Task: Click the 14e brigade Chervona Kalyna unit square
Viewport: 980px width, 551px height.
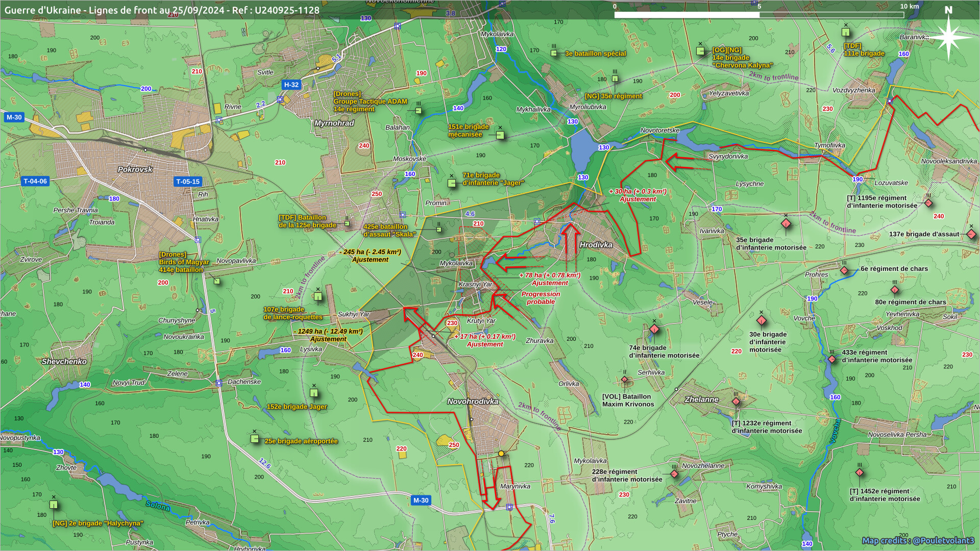Action: pos(700,51)
